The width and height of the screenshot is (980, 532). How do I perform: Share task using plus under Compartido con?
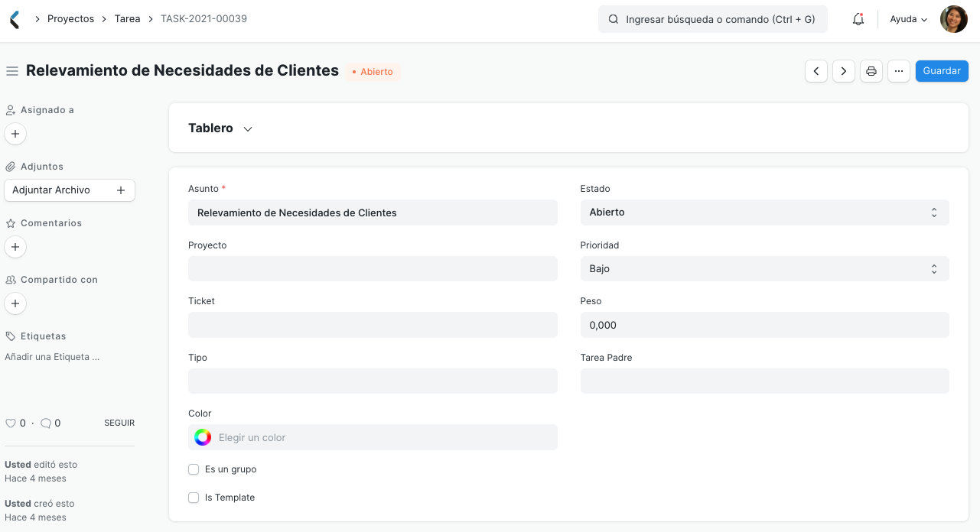[15, 303]
